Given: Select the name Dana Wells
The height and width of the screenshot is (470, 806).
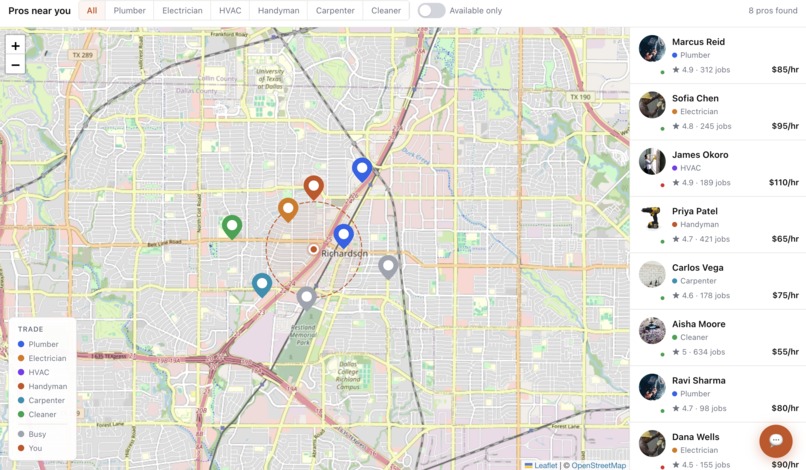Looking at the screenshot, I should coord(695,437).
